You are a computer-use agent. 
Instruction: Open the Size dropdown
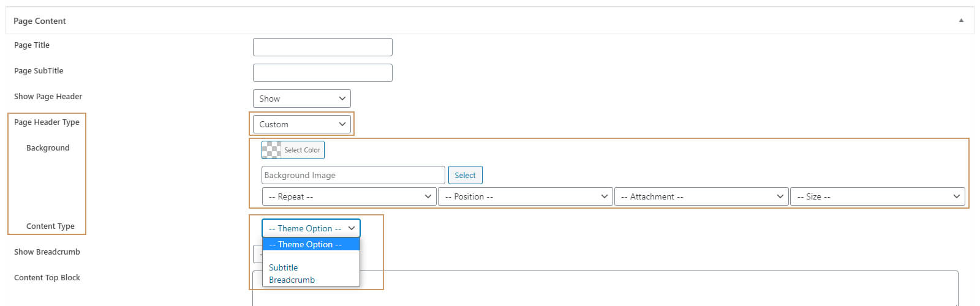pos(877,196)
